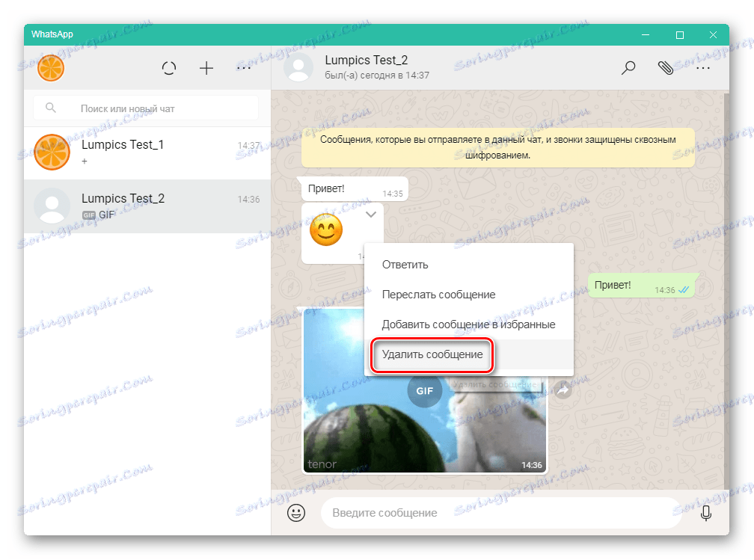Screen dimensions: 754x560
Task: Focus the Введите сообщение input field
Action: point(501,513)
